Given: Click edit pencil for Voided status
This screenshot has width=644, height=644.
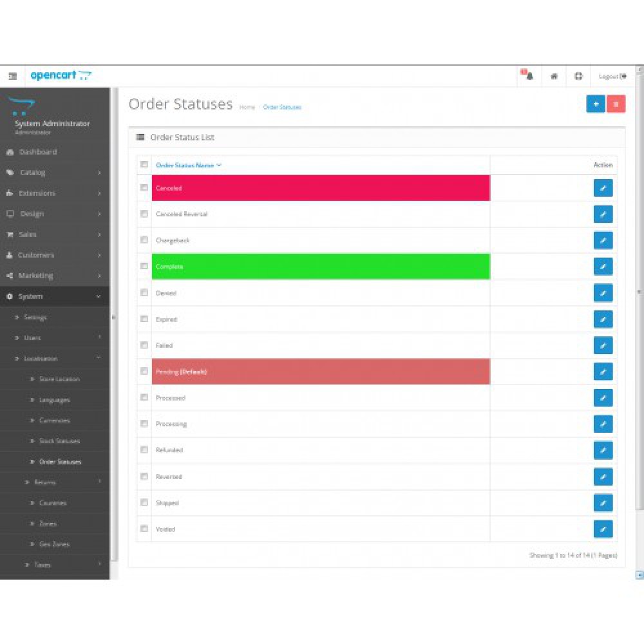Looking at the screenshot, I should pos(603,529).
